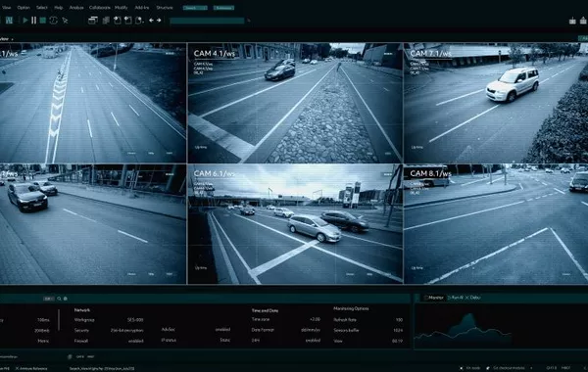The height and width of the screenshot is (372, 588).
Task: Click the circular refresh/sync icon
Action: (x=53, y=21)
